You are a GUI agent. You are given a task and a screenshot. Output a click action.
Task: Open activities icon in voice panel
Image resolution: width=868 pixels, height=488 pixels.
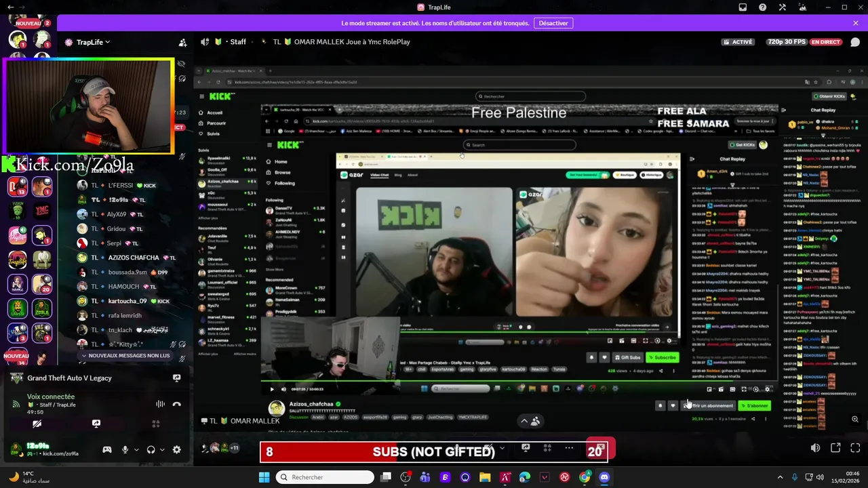155,424
